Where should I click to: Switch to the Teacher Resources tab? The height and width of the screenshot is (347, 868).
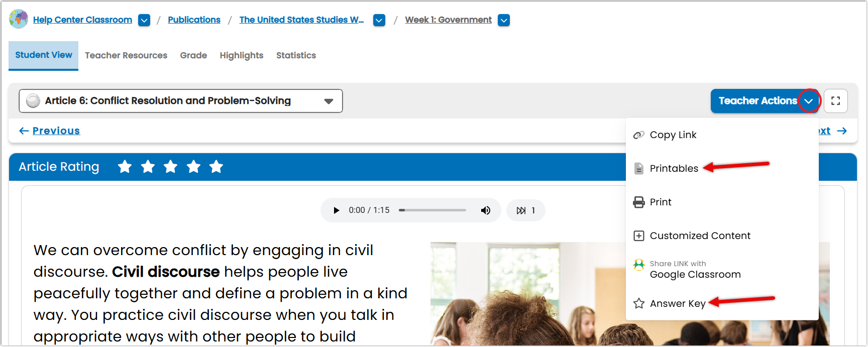(126, 55)
